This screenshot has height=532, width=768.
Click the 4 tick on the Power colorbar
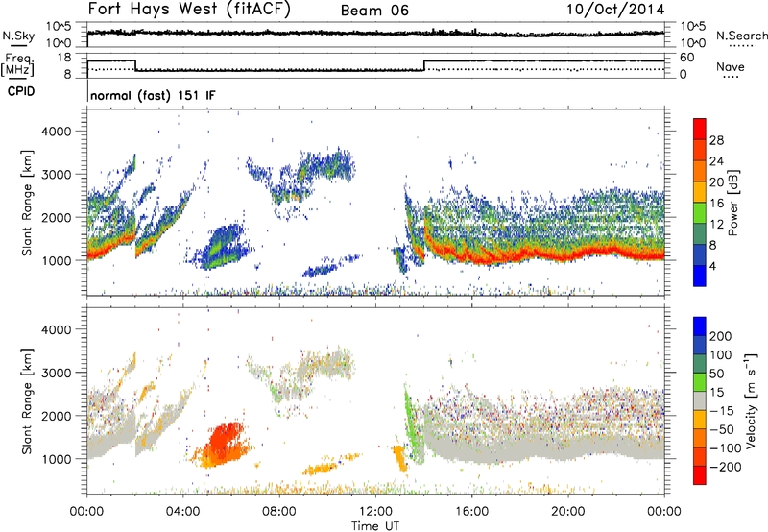coord(712,266)
